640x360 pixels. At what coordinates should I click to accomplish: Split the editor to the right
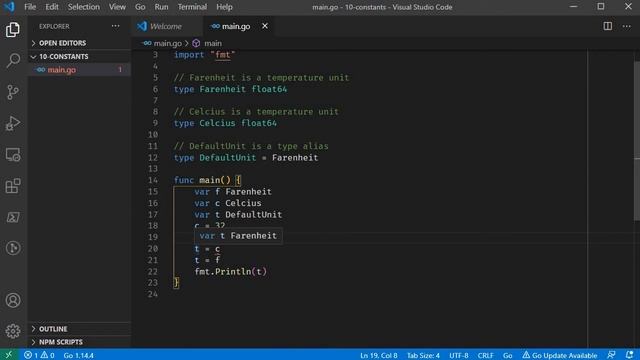[x=607, y=26]
